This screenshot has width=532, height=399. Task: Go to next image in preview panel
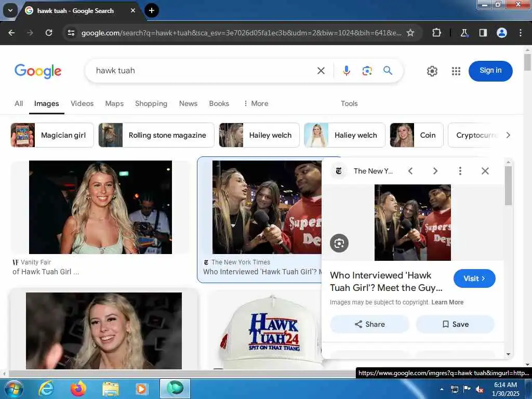coord(435,171)
